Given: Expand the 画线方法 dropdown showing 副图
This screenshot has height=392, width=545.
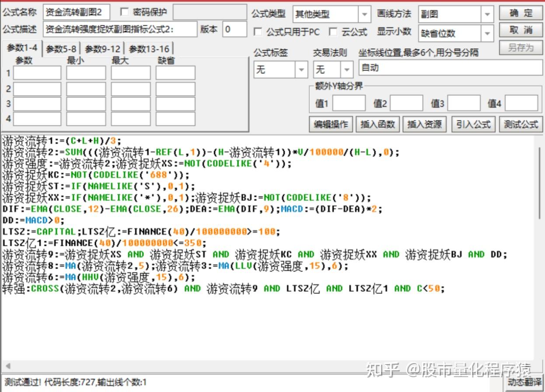Looking at the screenshot, I should (487, 14).
